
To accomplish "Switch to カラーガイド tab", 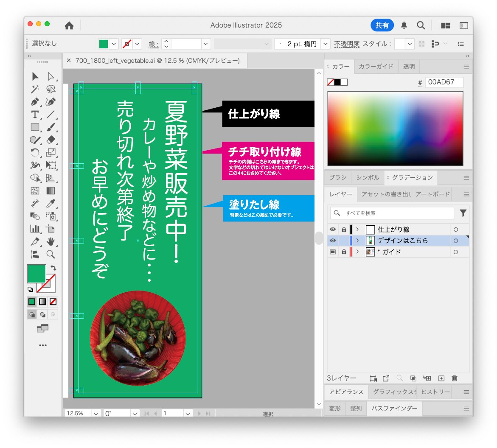I will coord(376,67).
